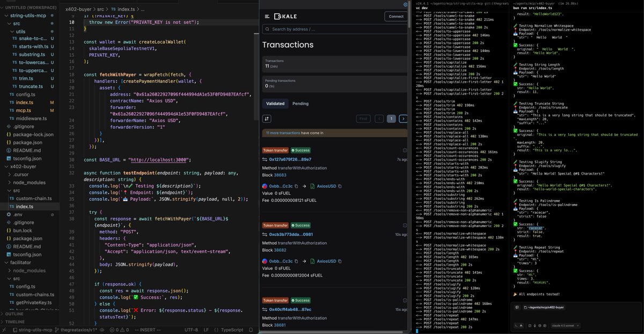This screenshot has height=334, width=644.
Task: Click the string-utils-mcp status bar item
Action: click(32, 330)
